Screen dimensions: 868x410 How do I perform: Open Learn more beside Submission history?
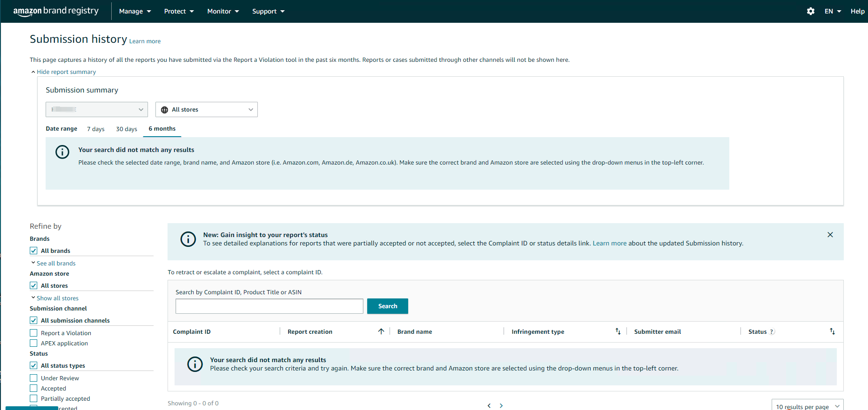coord(145,41)
